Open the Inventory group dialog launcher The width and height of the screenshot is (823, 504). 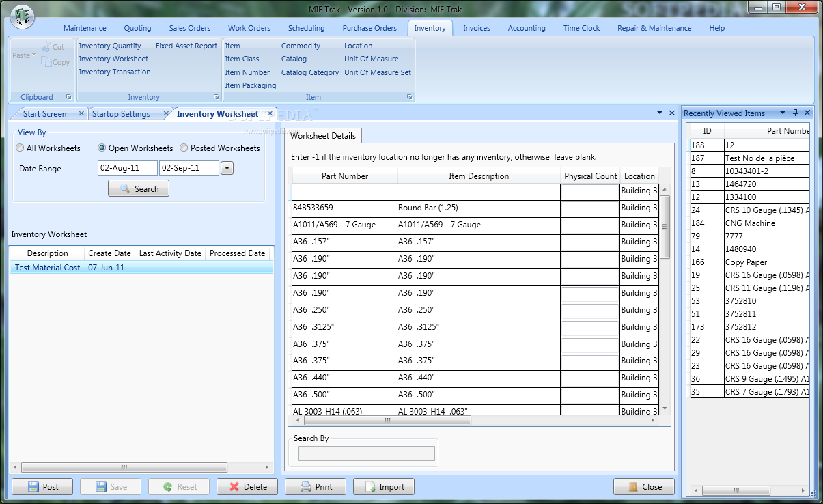[x=217, y=97]
